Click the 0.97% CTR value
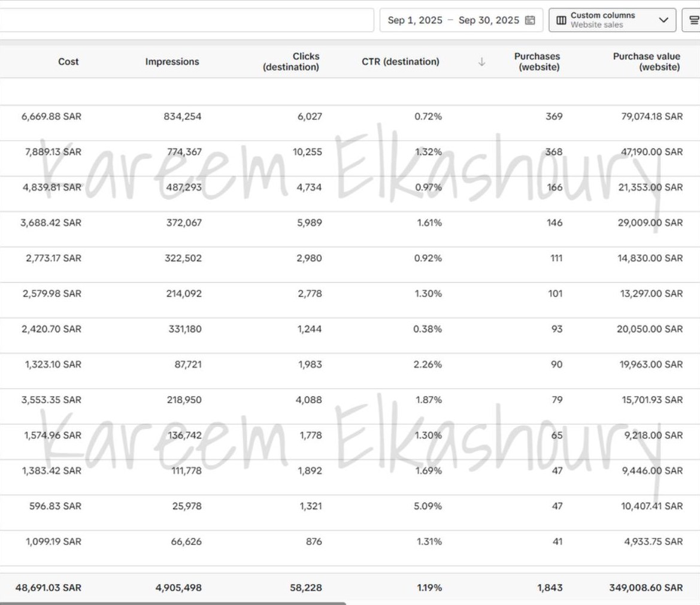Viewport: 700px width, 605px height. point(429,187)
